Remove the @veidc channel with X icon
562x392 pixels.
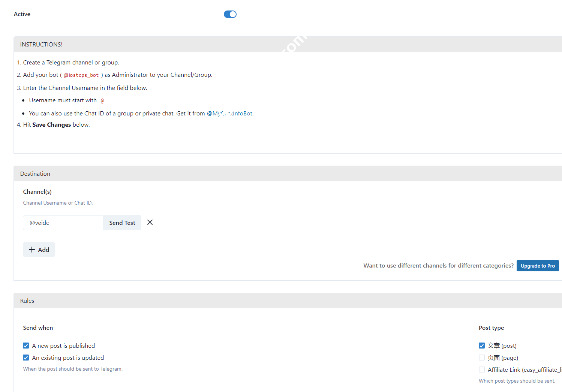click(150, 222)
